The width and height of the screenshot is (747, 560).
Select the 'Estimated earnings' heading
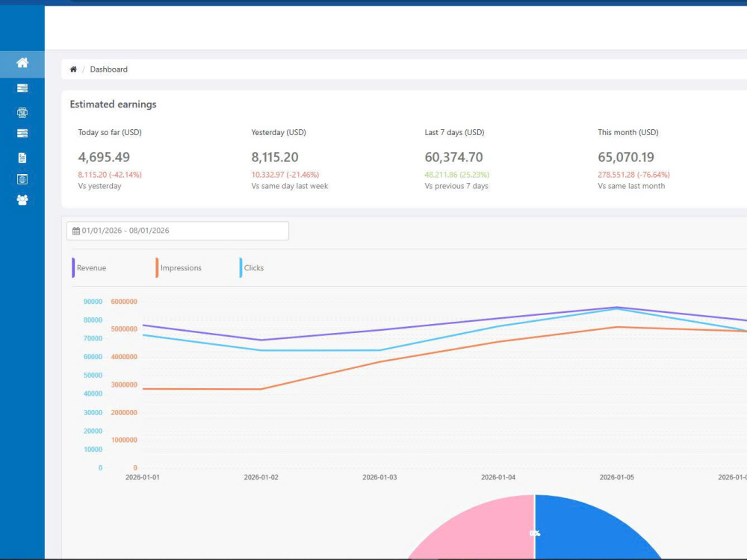click(113, 105)
